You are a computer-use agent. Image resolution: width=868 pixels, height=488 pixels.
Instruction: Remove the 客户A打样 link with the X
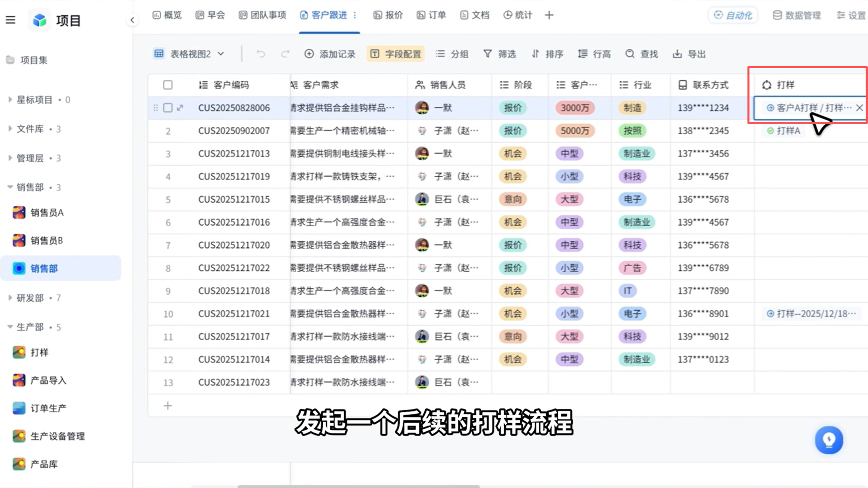(859, 108)
